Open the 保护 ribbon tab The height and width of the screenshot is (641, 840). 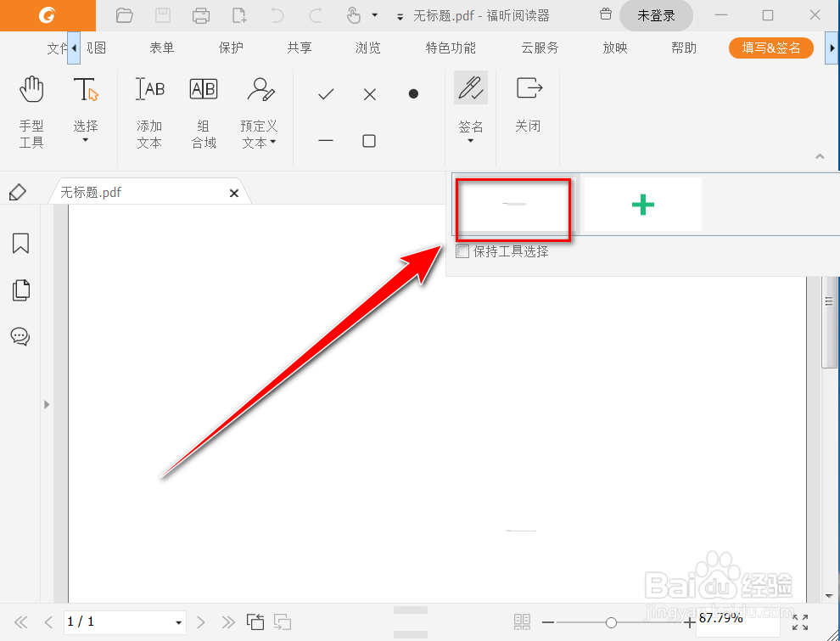click(231, 48)
